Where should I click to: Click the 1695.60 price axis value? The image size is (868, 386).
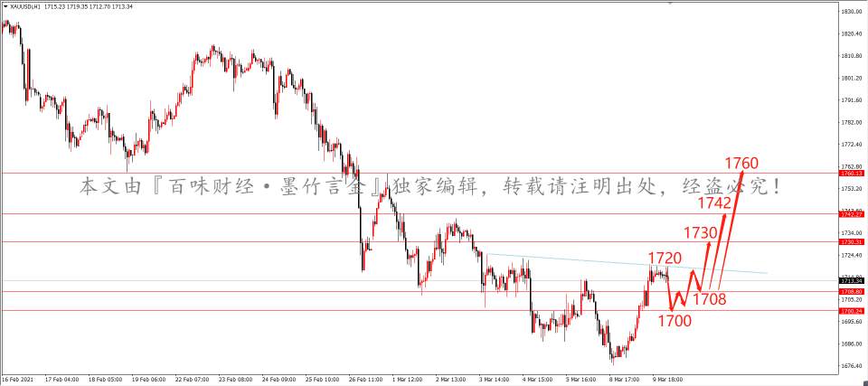[x=853, y=321]
